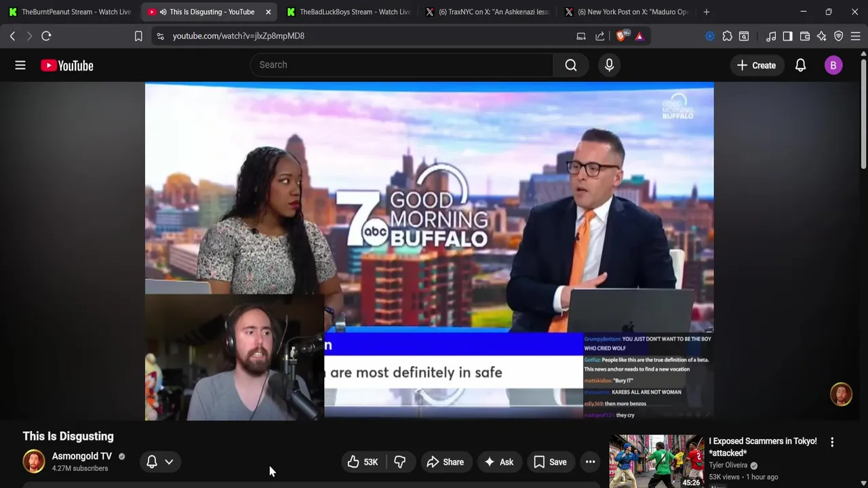Open Asmongold TV channel name link
Viewport: 868px width, 488px height.
coord(82,456)
